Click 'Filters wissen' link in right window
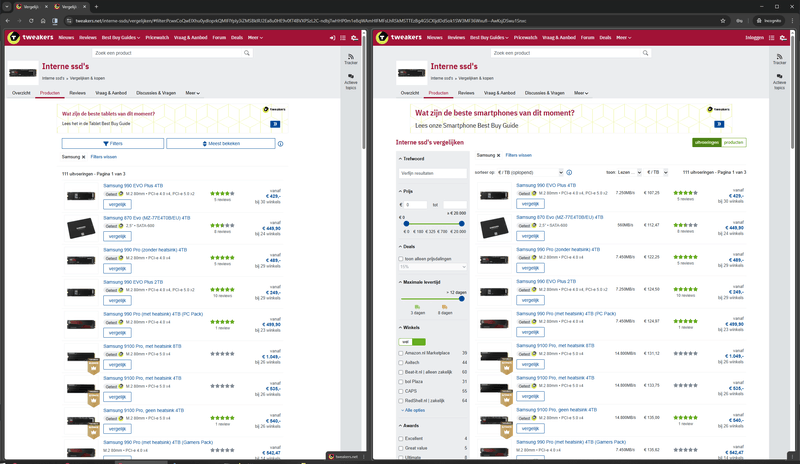 pyautogui.click(x=518, y=155)
